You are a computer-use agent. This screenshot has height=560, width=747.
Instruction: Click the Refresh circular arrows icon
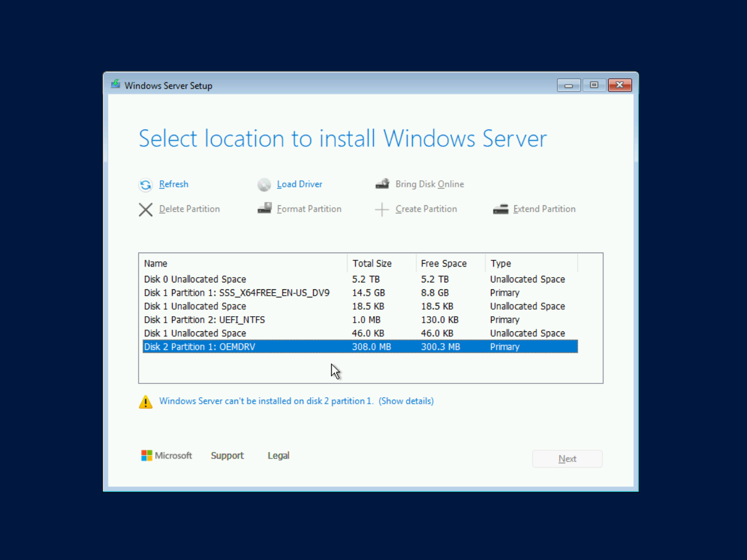click(x=146, y=185)
